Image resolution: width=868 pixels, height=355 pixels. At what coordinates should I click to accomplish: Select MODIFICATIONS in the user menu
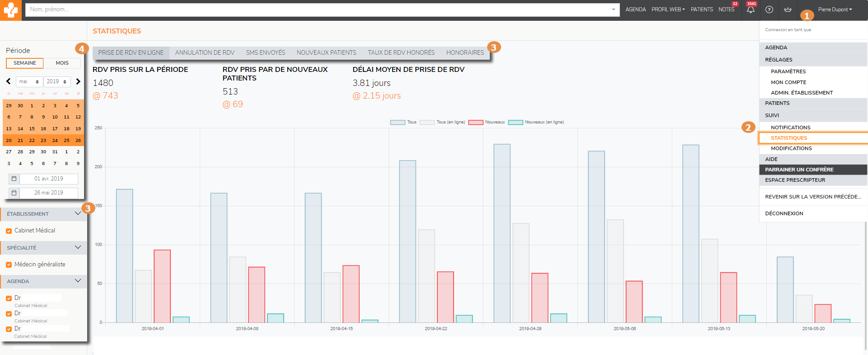[x=791, y=148]
